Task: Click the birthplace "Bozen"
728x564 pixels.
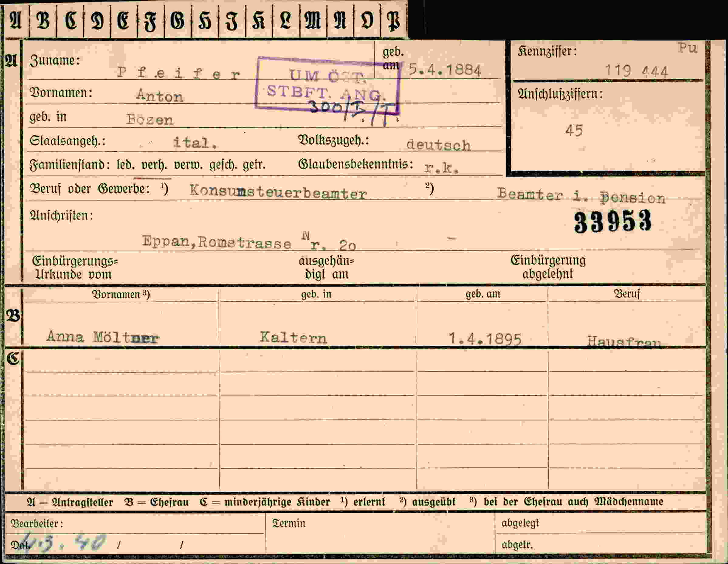Action: tap(150, 119)
